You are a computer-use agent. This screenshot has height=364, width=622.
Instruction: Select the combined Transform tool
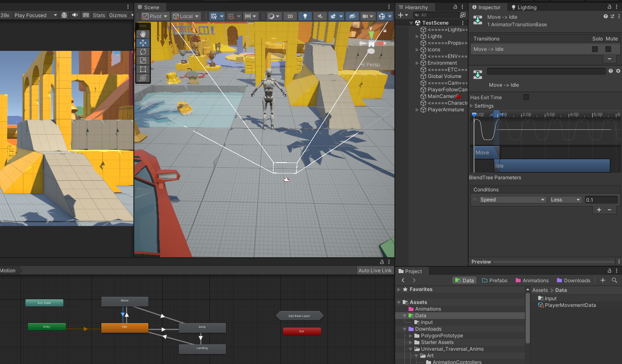coord(143,78)
